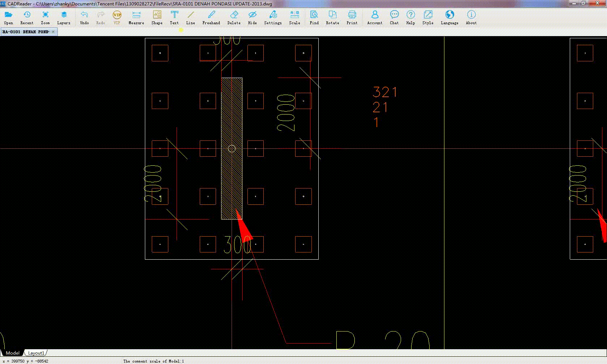This screenshot has height=364, width=607.
Task: Undo the last action
Action: pos(84,17)
